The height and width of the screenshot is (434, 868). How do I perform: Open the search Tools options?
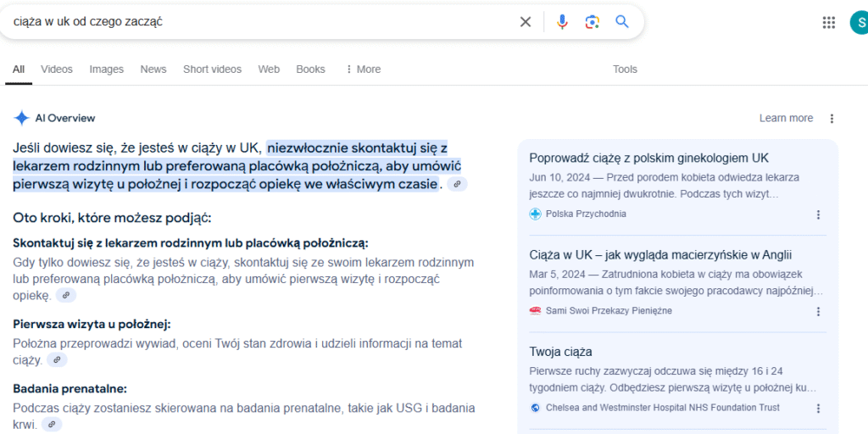click(625, 70)
